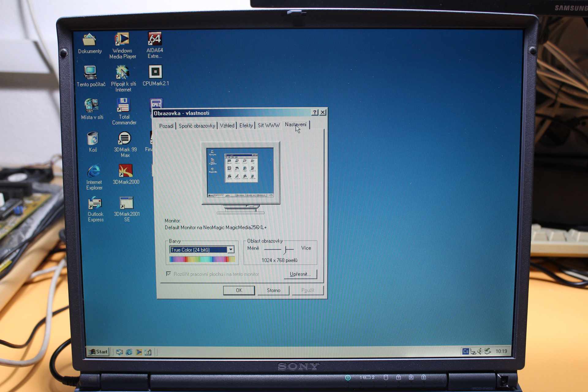Image resolution: width=588 pixels, height=392 pixels.
Task: Expand the Barvy color depth dropdown arrow
Action: [231, 250]
